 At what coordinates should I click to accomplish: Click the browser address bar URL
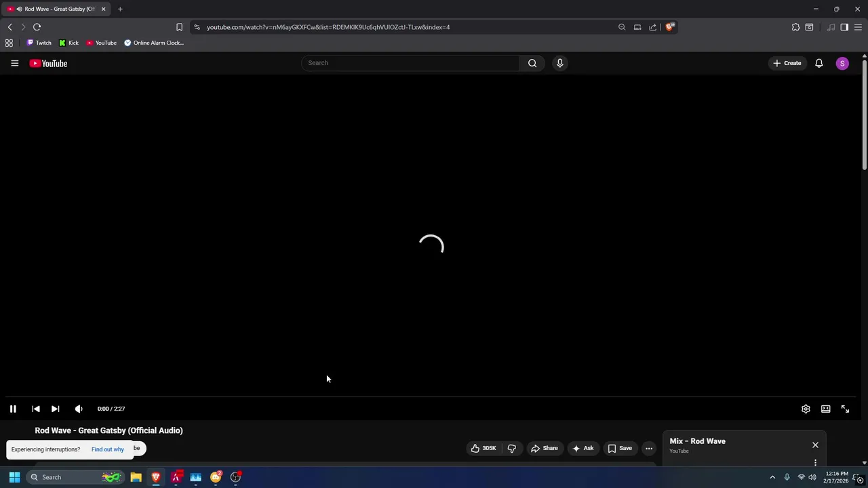coord(328,27)
